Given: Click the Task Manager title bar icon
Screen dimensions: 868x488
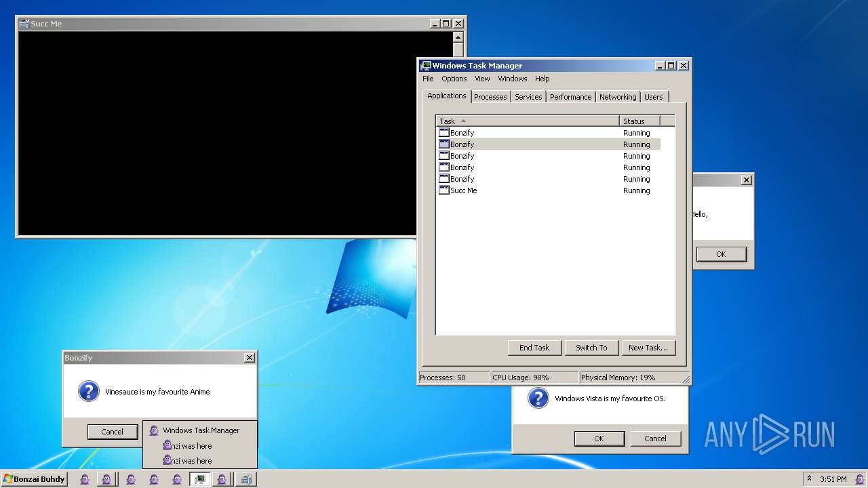Looking at the screenshot, I should [426, 66].
